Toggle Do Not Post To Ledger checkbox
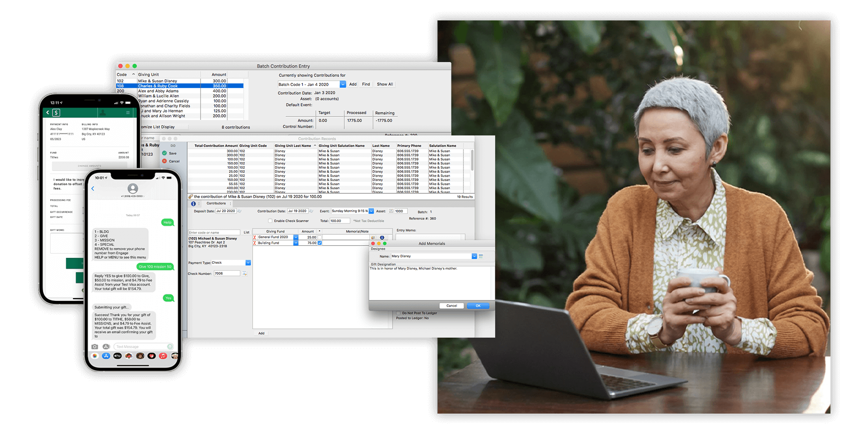This screenshot has height=434, width=868. [x=398, y=313]
